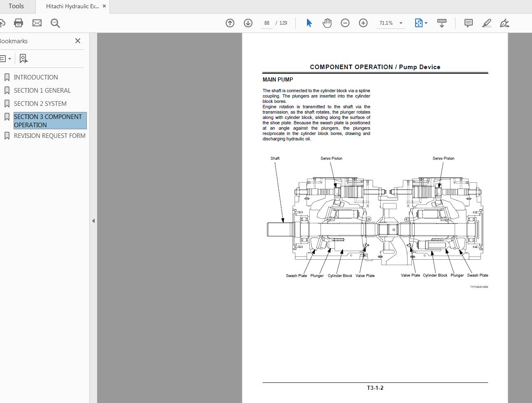
Task: Open the SECTION 2 SYSTEM bookmark
Action: click(40, 103)
